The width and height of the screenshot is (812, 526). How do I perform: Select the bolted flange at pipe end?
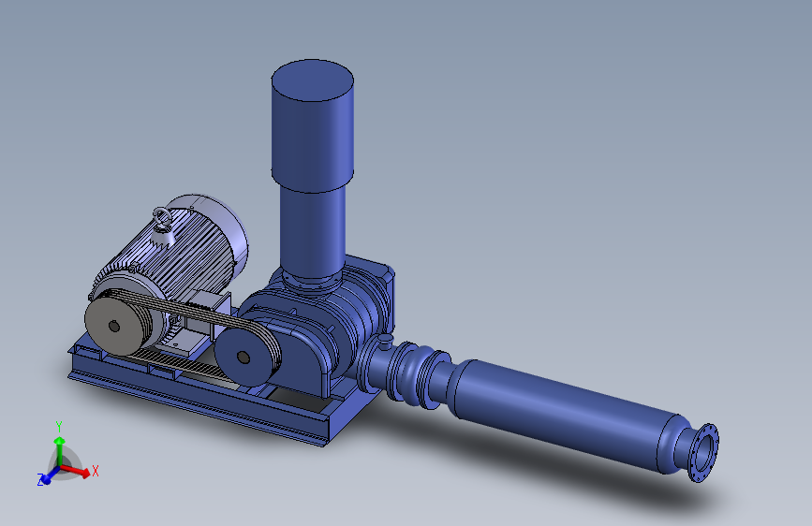click(x=703, y=452)
